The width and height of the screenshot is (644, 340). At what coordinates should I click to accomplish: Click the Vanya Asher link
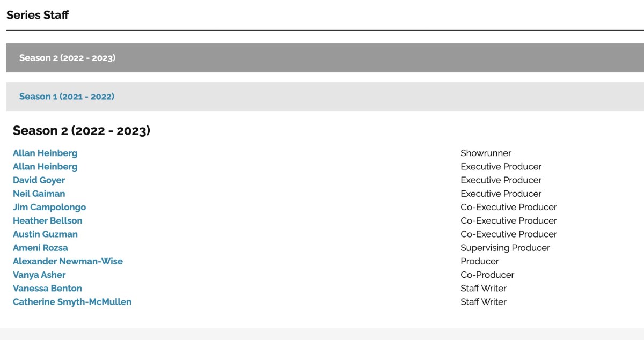[39, 275]
